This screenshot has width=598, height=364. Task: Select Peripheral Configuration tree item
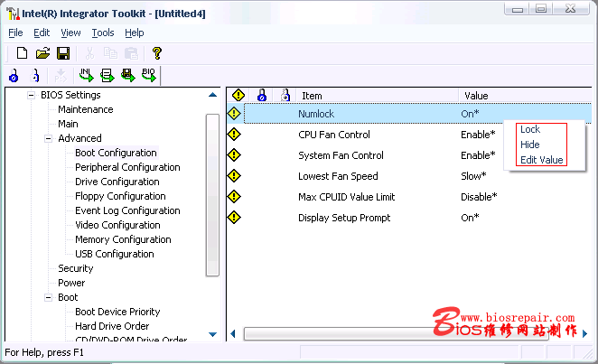(x=127, y=167)
